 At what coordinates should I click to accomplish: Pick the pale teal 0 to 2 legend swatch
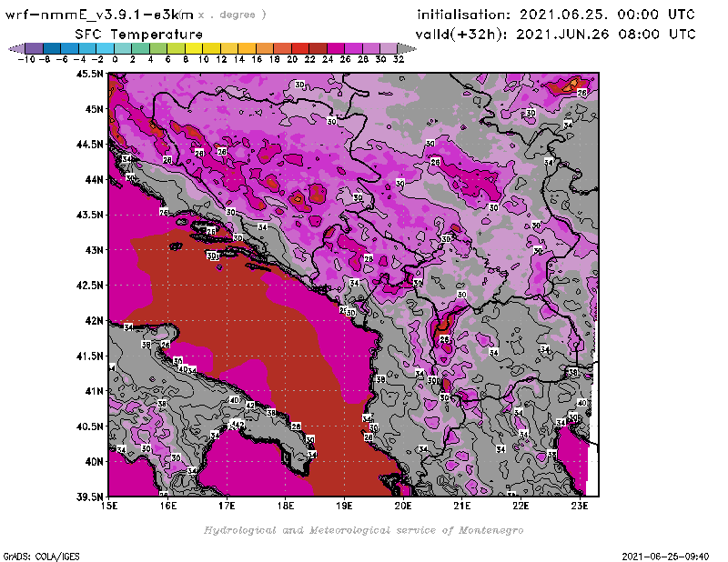coord(123,48)
